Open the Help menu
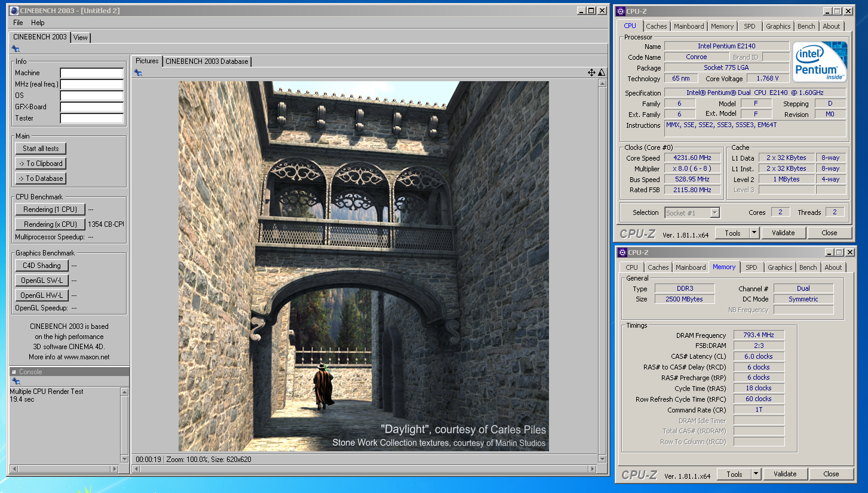Image resolution: width=868 pixels, height=493 pixels. [x=38, y=23]
